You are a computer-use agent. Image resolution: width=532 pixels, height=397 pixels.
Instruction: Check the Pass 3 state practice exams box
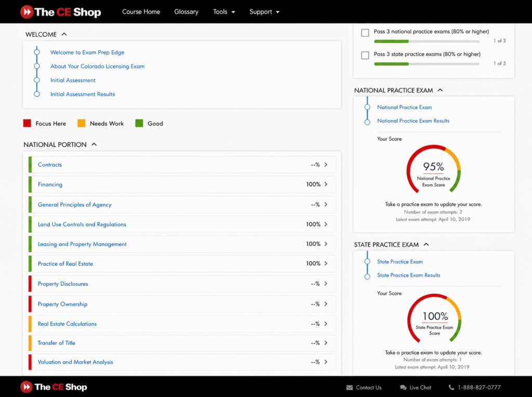pos(365,55)
